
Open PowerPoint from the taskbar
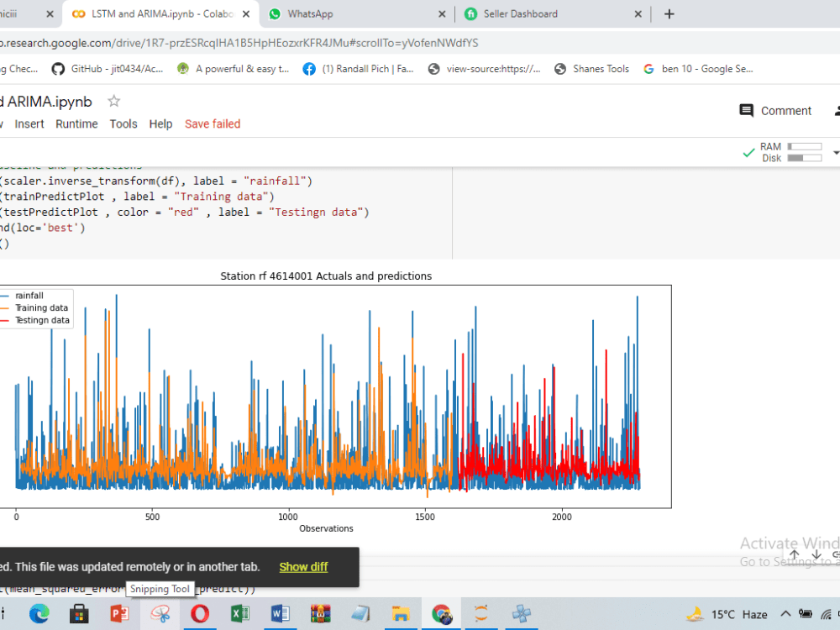119,613
